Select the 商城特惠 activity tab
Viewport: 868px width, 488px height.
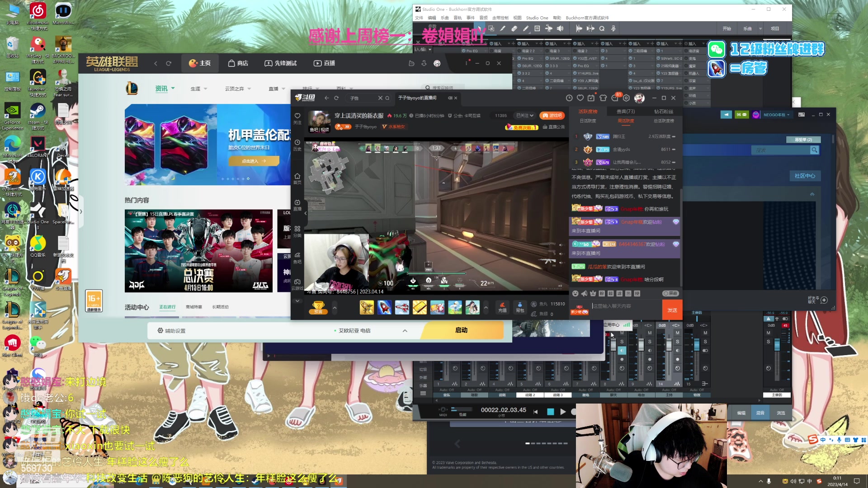[193, 307]
